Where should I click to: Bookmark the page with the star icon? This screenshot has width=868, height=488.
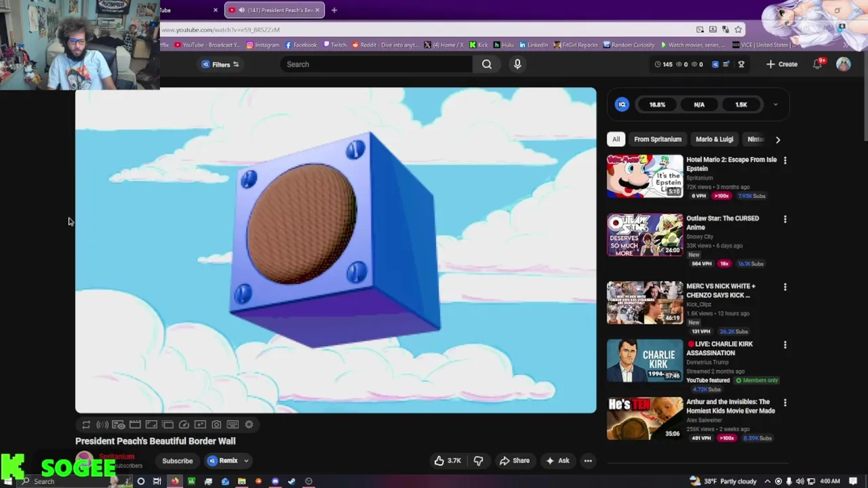(738, 30)
